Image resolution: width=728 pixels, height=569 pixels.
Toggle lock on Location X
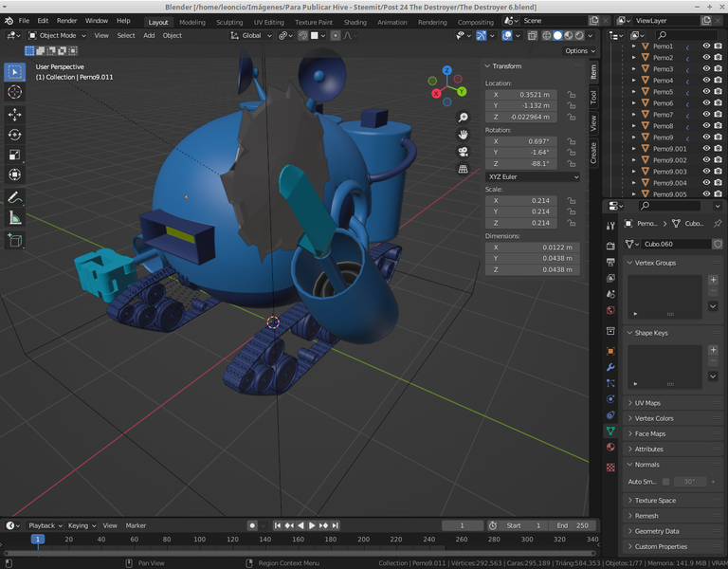[572, 94]
